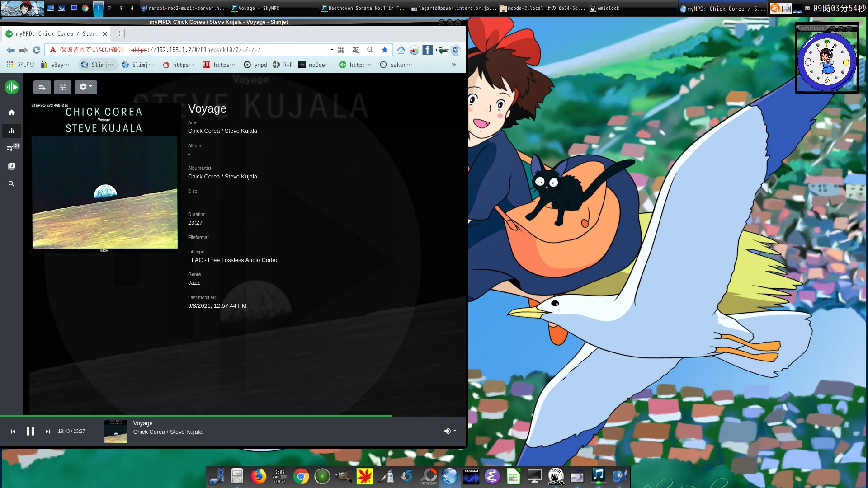This screenshot has height=488, width=868.
Task: Toggle the bookmark star in address bar
Action: pos(385,50)
